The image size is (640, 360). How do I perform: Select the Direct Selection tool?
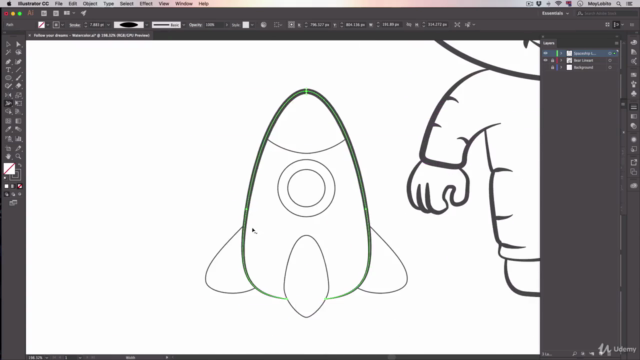18,44
